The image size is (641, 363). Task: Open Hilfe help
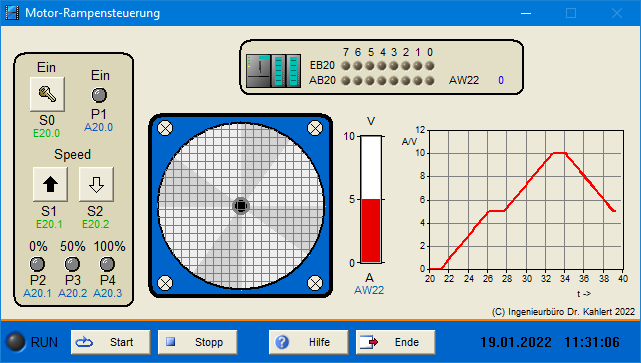click(309, 342)
